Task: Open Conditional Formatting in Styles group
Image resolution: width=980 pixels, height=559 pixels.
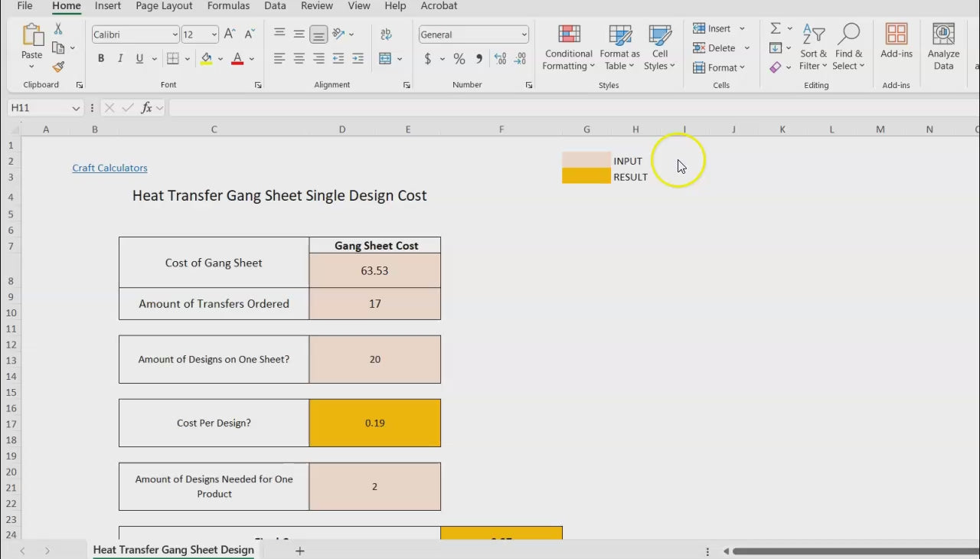Action: [568, 47]
